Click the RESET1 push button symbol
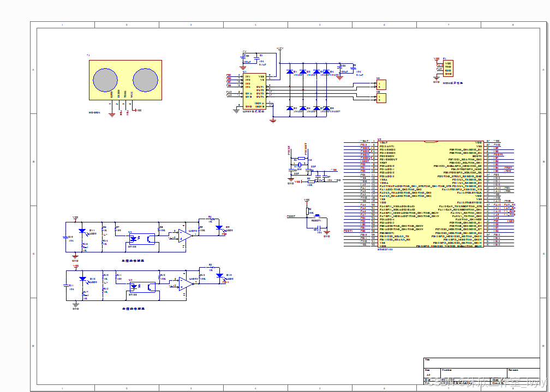The image size is (550, 392). click(317, 216)
